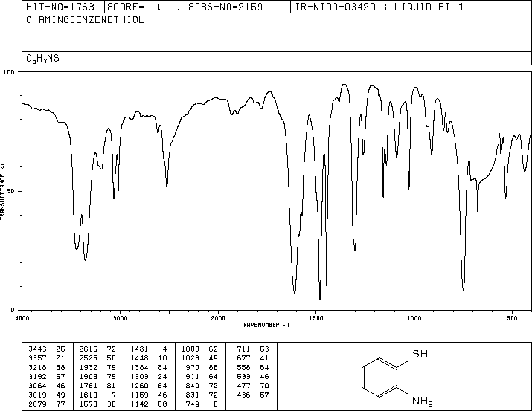Viewport: 532px width, 411px height.
Task: Select peak table value 1089
Action: coord(190,349)
